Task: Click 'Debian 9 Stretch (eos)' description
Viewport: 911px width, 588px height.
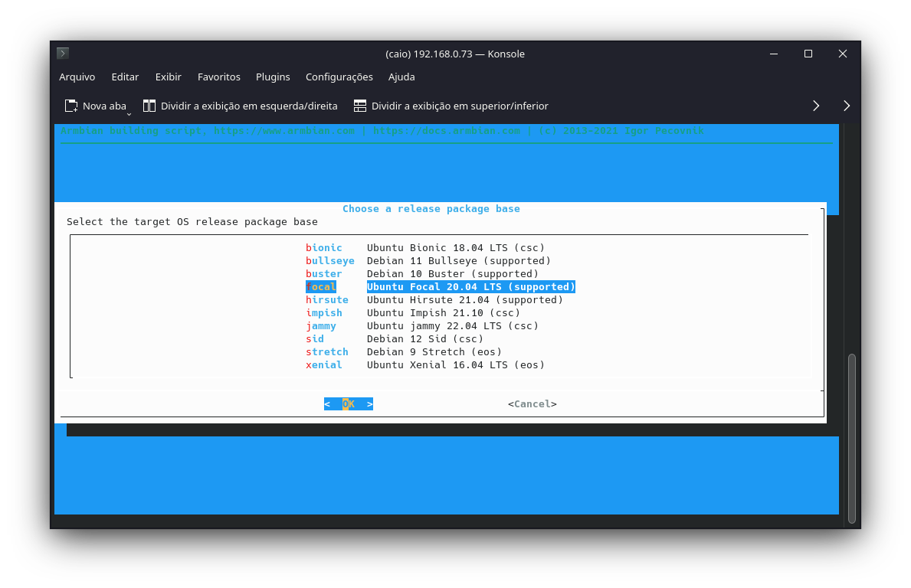Action: tap(434, 351)
